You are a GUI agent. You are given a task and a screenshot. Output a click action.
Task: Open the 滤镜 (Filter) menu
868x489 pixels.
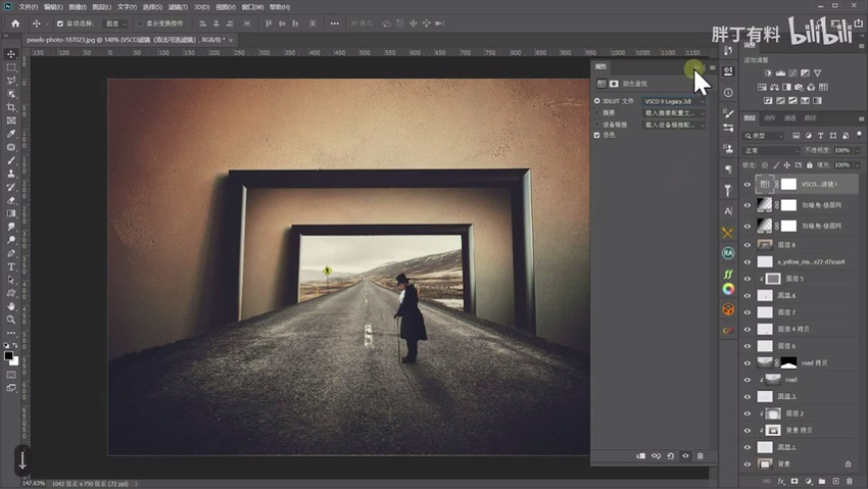click(x=180, y=7)
